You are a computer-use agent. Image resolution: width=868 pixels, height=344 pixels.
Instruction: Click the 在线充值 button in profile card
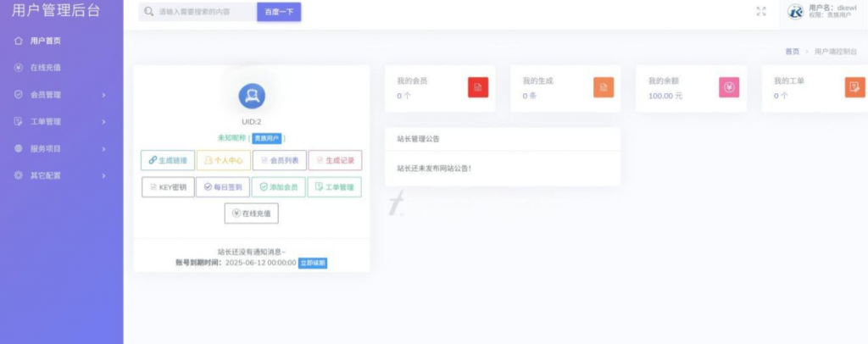point(251,214)
